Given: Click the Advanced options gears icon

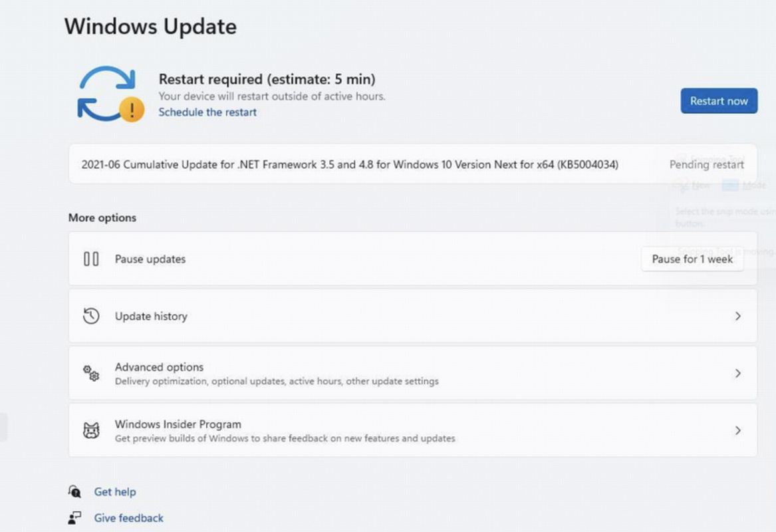Looking at the screenshot, I should 91,373.
